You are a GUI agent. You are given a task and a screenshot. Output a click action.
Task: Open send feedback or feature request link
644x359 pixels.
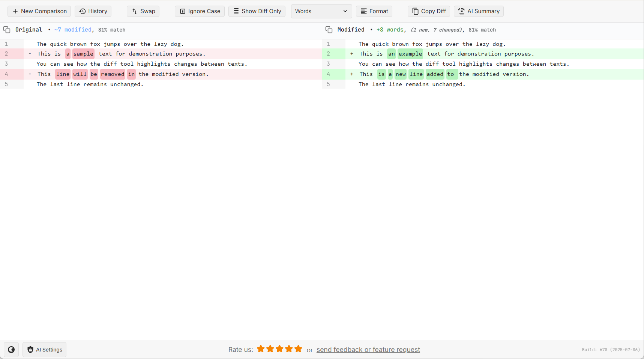368,350
